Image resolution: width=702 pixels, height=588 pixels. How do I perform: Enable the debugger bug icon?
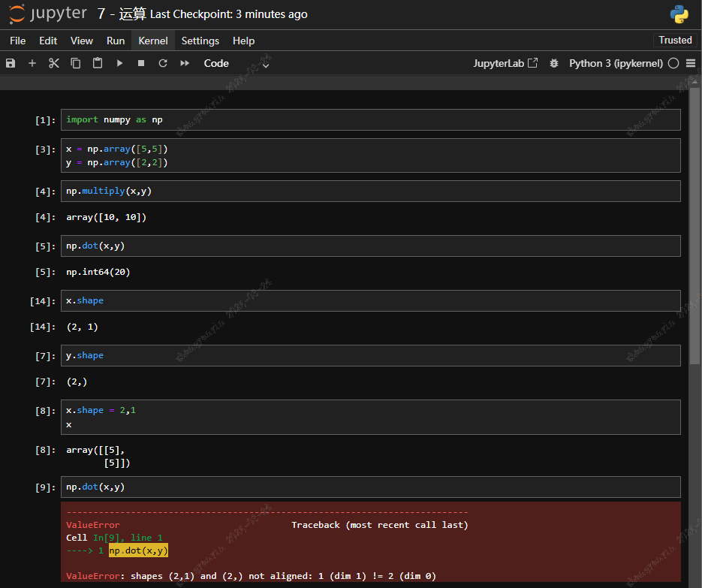tap(554, 63)
